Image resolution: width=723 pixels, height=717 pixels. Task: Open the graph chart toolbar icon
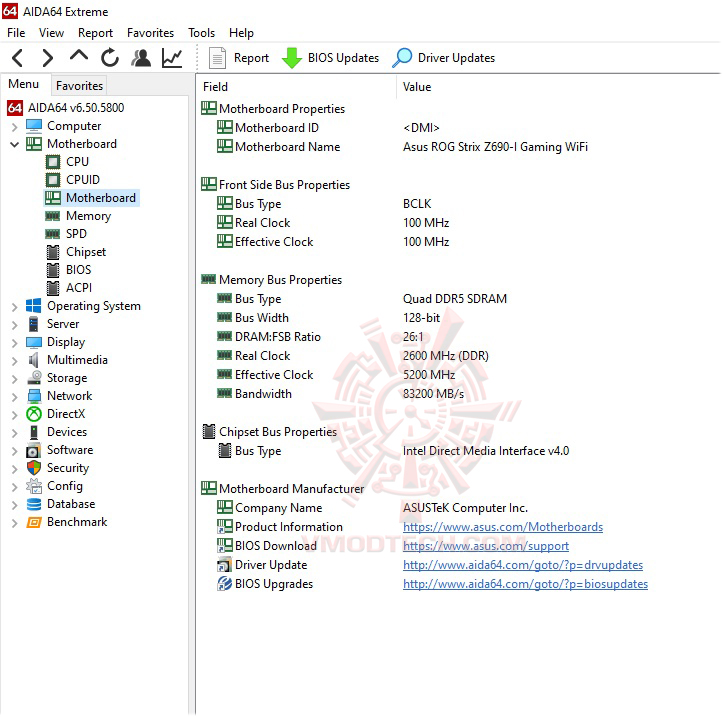point(172,58)
